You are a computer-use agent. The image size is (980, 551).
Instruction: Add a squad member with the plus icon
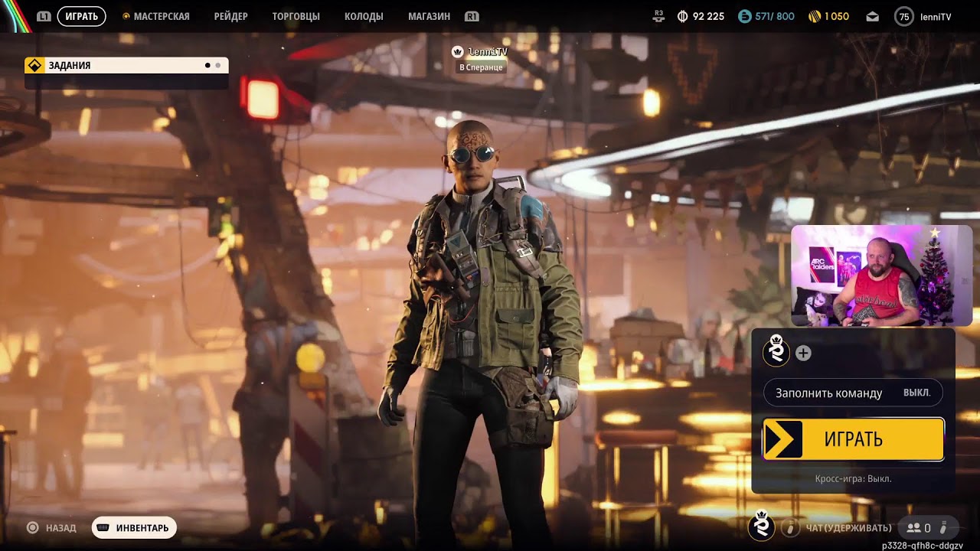(803, 353)
